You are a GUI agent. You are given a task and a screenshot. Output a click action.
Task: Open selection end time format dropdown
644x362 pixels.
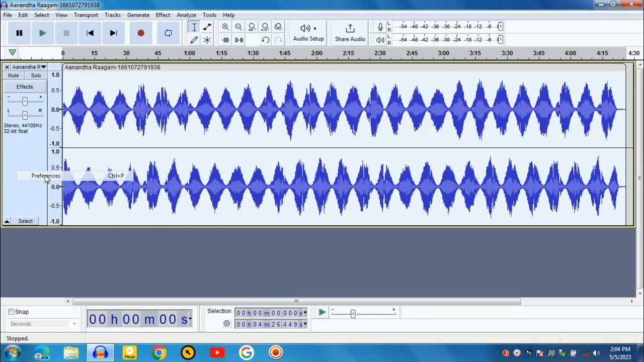(x=305, y=324)
